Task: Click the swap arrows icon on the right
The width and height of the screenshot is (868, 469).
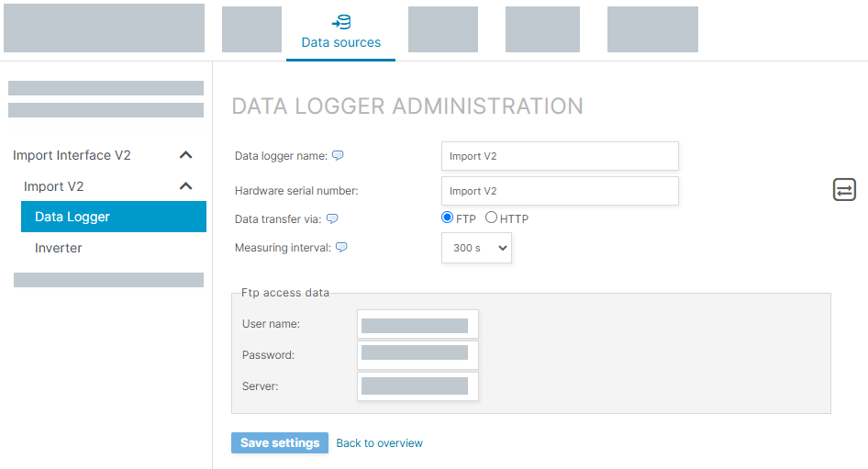Action: pyautogui.click(x=844, y=190)
